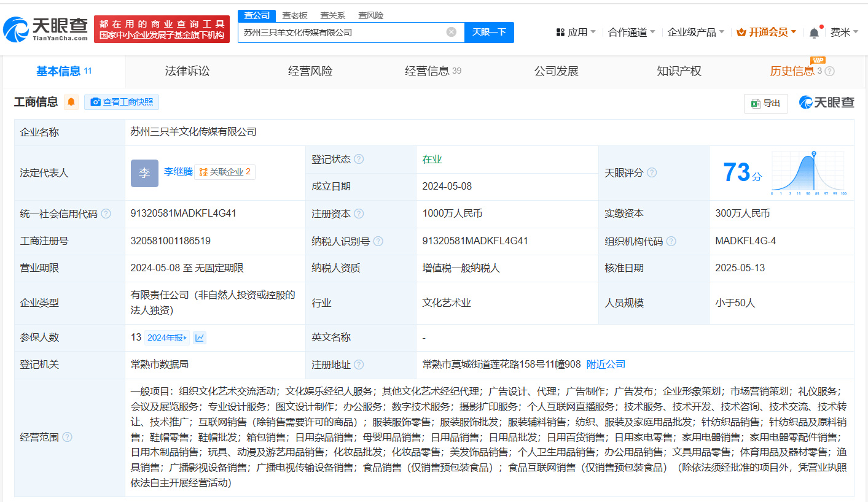
Task: Click the 附近公司 link
Action: (606, 365)
